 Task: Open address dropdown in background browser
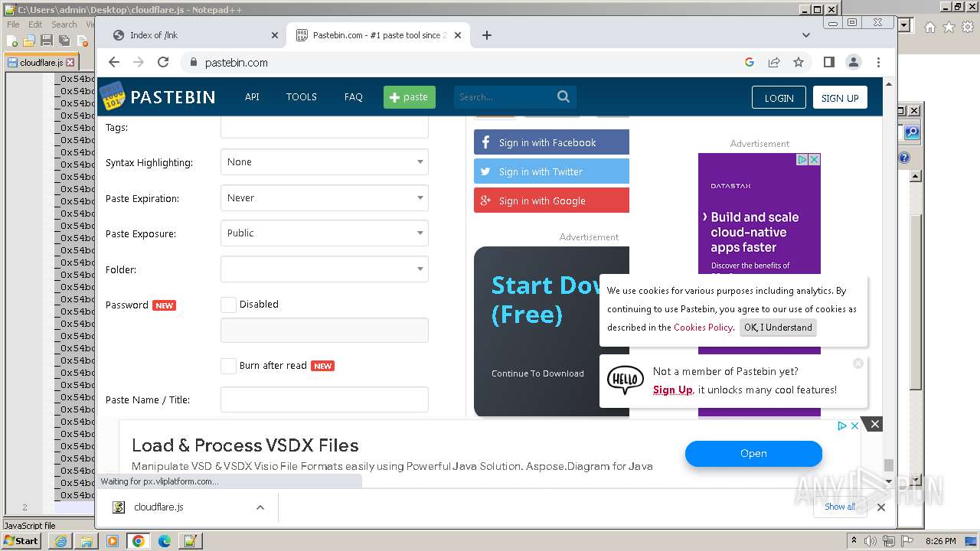point(904,26)
